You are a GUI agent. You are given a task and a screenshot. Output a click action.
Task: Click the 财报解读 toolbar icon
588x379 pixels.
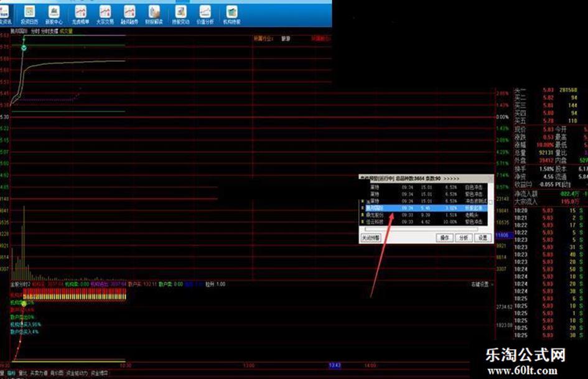click(x=154, y=12)
